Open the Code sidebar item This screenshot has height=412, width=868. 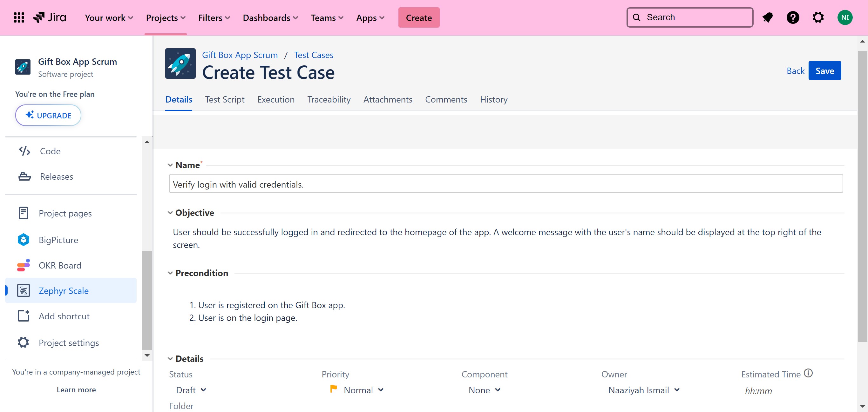[x=50, y=151]
